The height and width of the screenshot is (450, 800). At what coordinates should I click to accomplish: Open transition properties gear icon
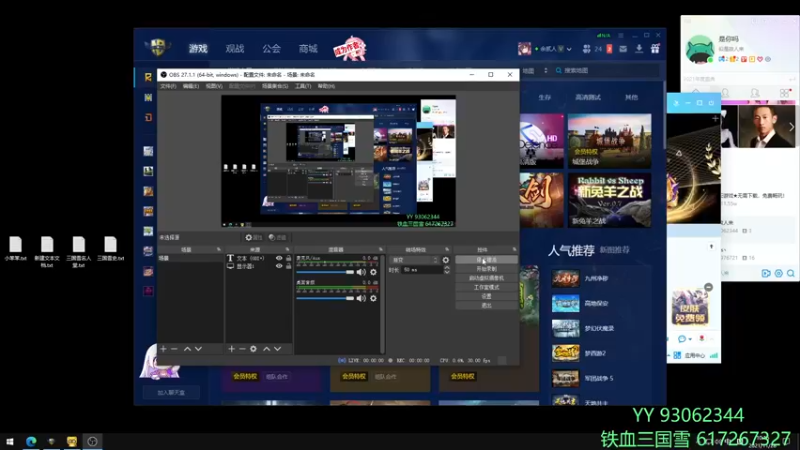point(446,260)
